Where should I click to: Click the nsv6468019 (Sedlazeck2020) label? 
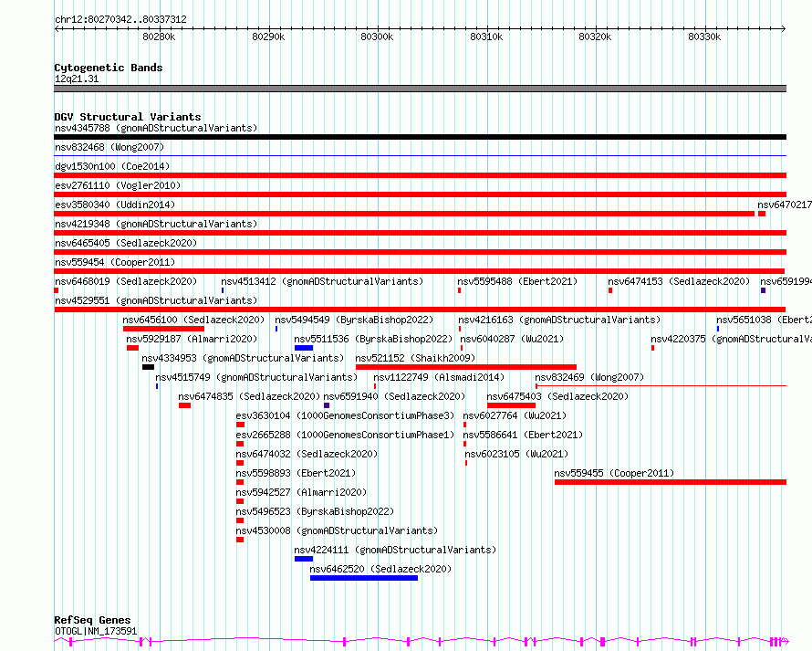(126, 281)
